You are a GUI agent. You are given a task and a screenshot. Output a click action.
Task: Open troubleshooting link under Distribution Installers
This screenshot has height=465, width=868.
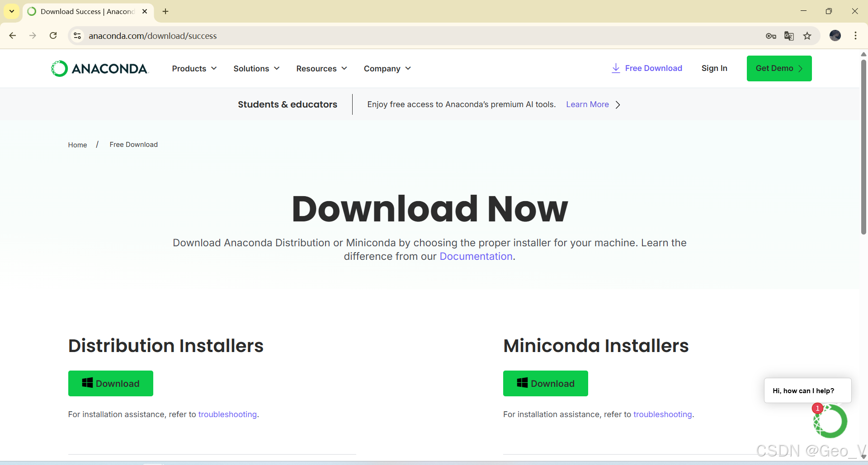[227, 414]
